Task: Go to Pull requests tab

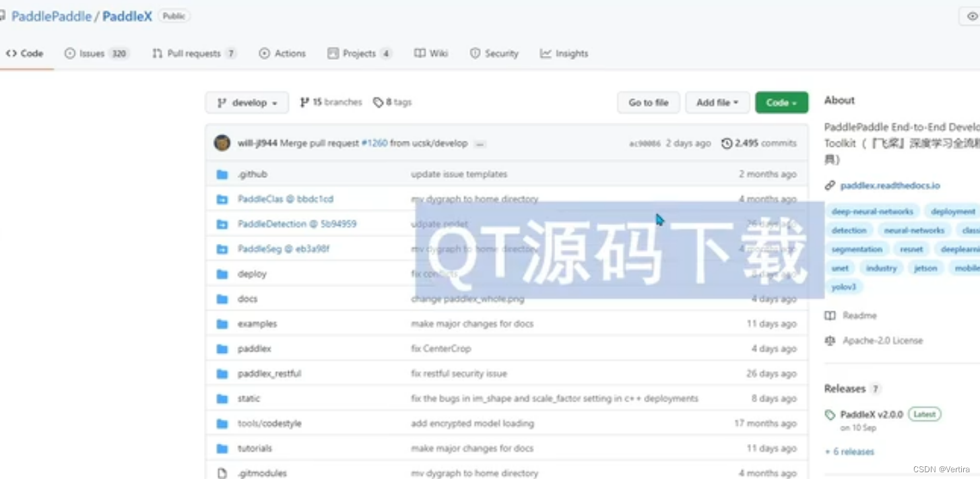Action: 195,53
